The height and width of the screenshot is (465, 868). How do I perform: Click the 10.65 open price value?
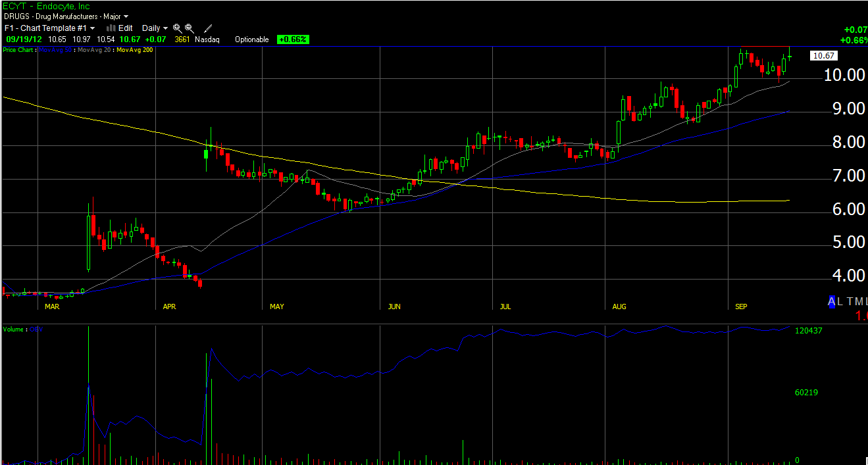57,39
